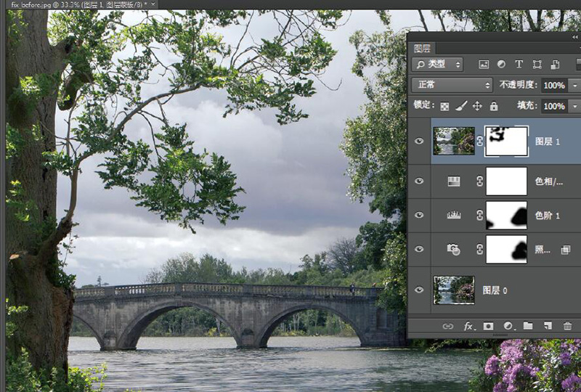Create a new group folder
The image size is (581, 392).
point(528,326)
